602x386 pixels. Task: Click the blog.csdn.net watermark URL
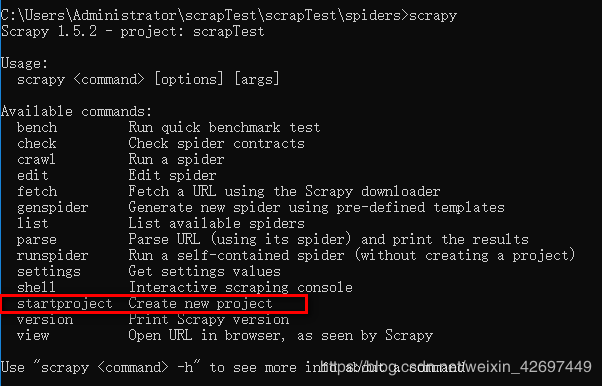[x=456, y=367]
